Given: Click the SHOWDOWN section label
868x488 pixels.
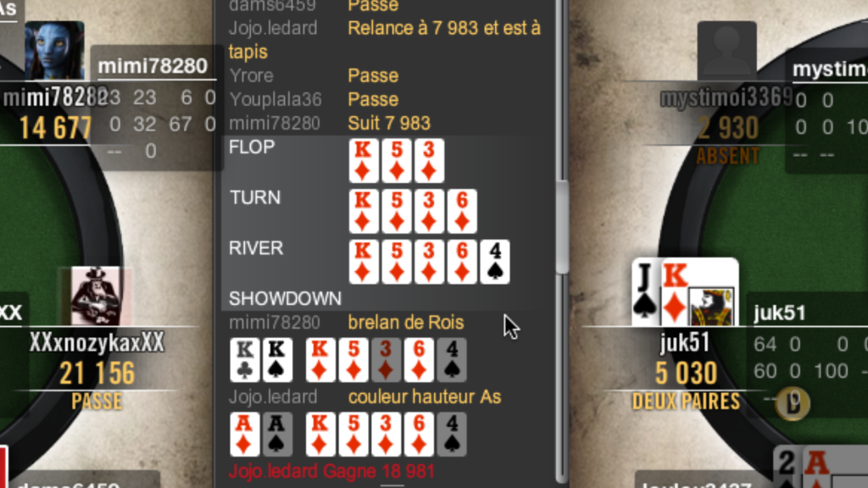Looking at the screenshot, I should coord(285,299).
